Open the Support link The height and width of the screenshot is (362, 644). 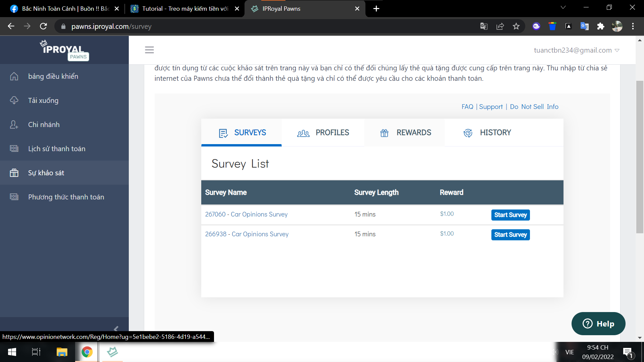(491, 107)
